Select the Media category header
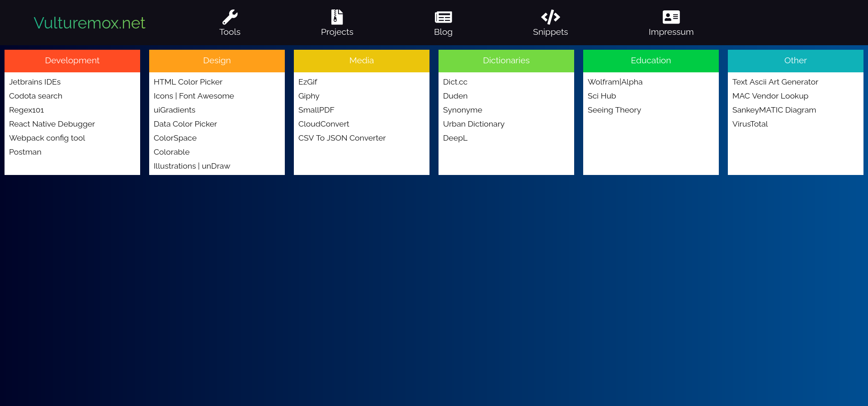Image resolution: width=868 pixels, height=406 pixels. coord(362,61)
